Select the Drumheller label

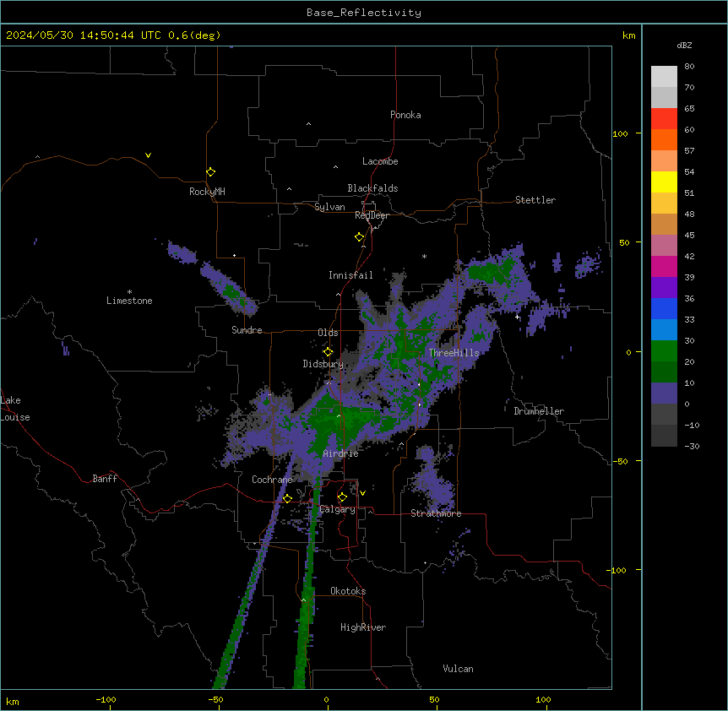click(x=539, y=411)
